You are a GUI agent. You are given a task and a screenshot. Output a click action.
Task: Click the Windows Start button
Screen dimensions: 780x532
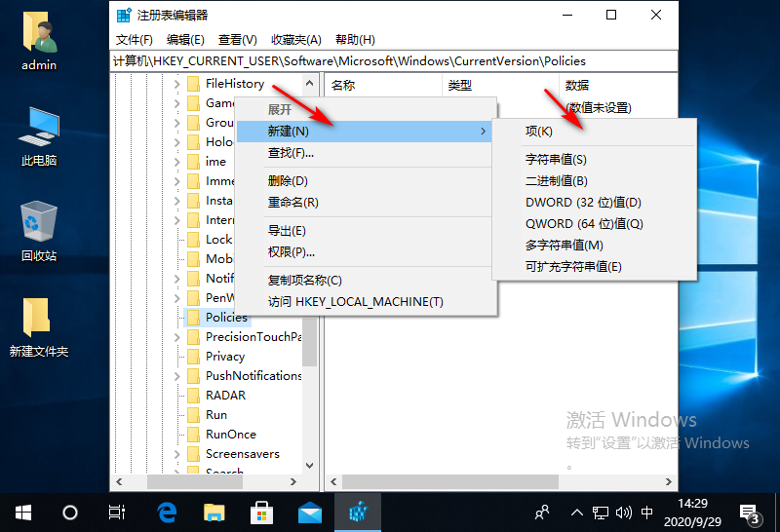(22, 513)
